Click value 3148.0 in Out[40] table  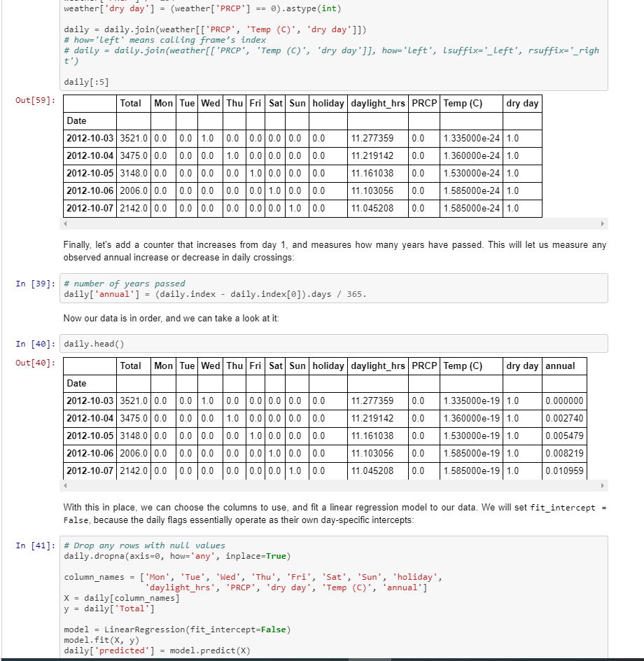pyautogui.click(x=134, y=436)
